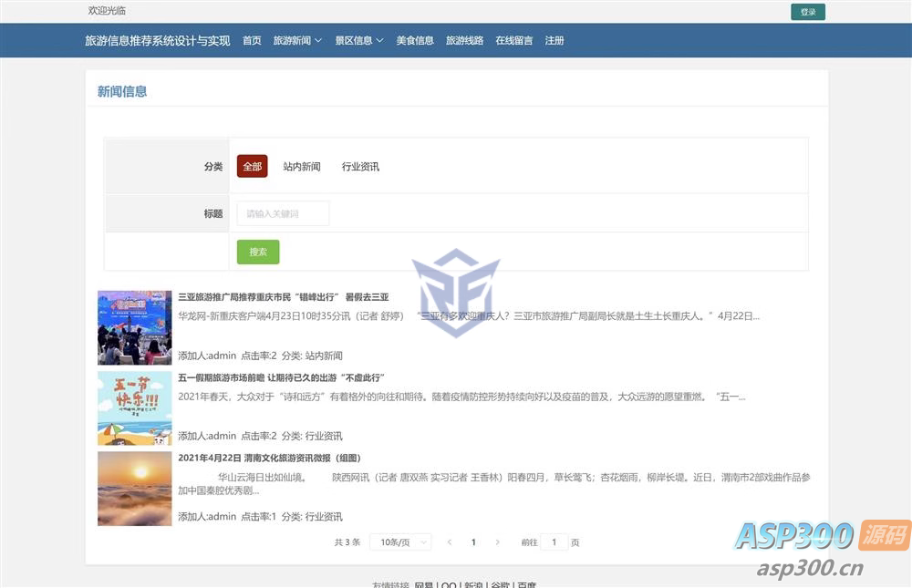
Task: Open article 2021年4月22日 渭南文化旅游资讯微报 title
Action: click(x=269, y=458)
